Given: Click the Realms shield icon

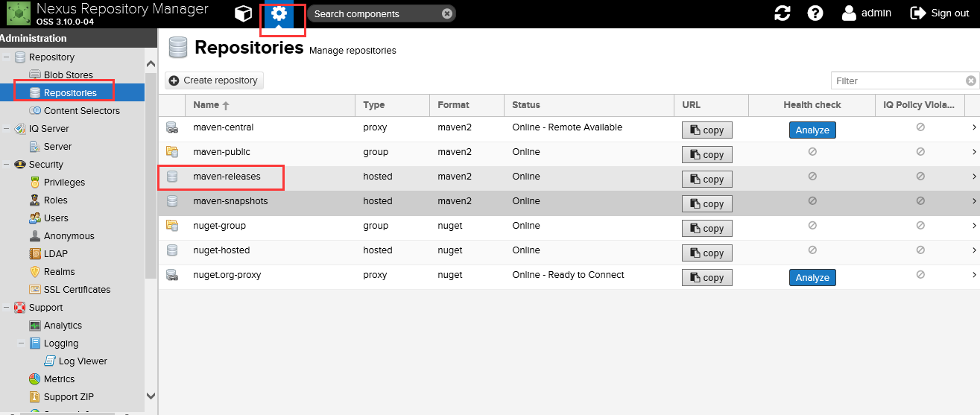Looking at the screenshot, I should 35,272.
